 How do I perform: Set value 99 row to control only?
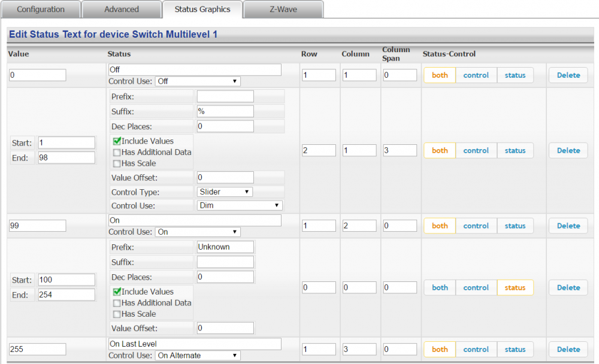(x=476, y=226)
